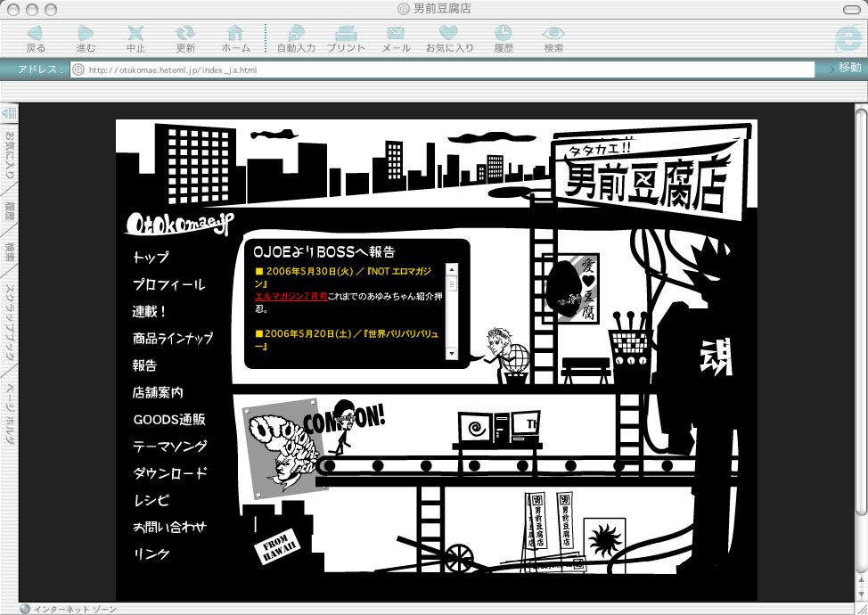
Task: Click the address URL field
Action: point(446,70)
